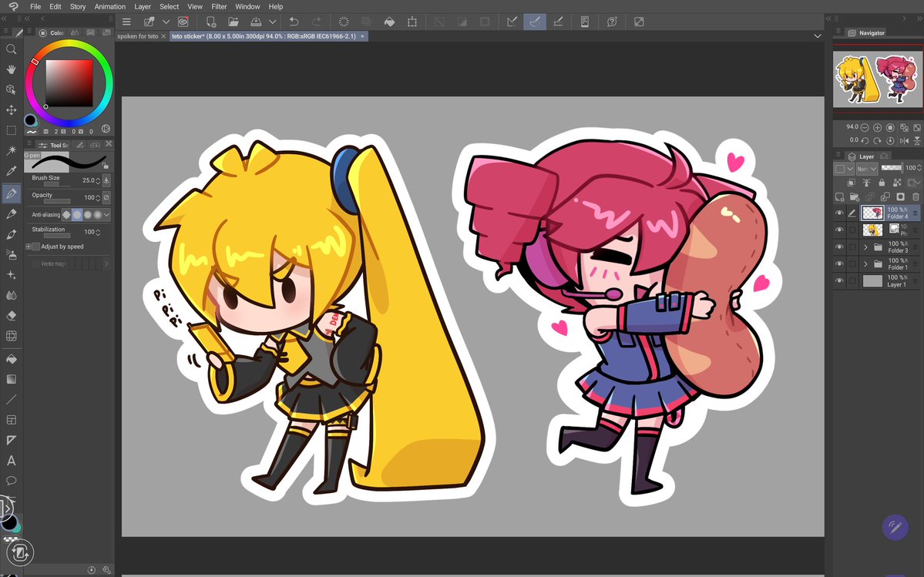Expand Folder 3 in layer list

point(865,247)
